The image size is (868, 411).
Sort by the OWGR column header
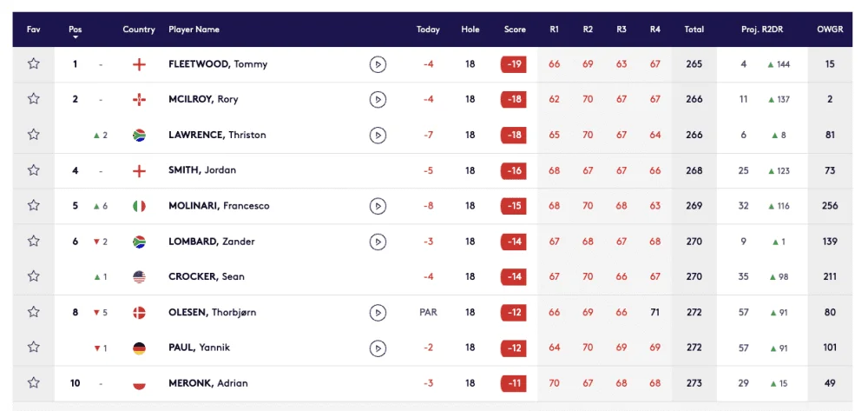830,30
